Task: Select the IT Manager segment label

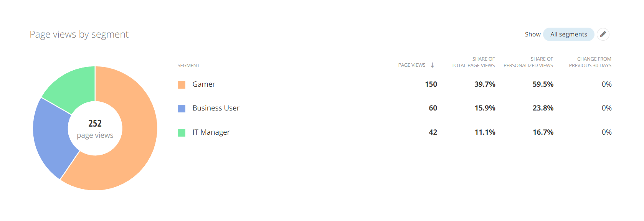Action: click(211, 132)
